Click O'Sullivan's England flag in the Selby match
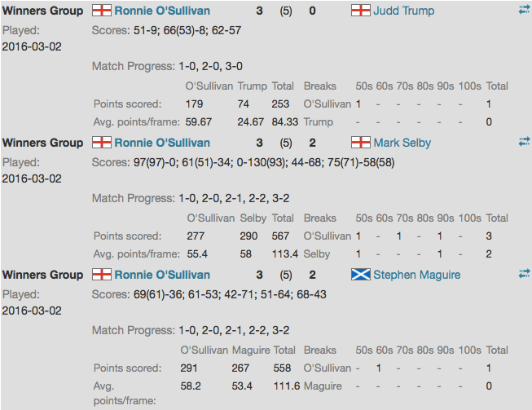This screenshot has height=410, width=532. tap(102, 143)
